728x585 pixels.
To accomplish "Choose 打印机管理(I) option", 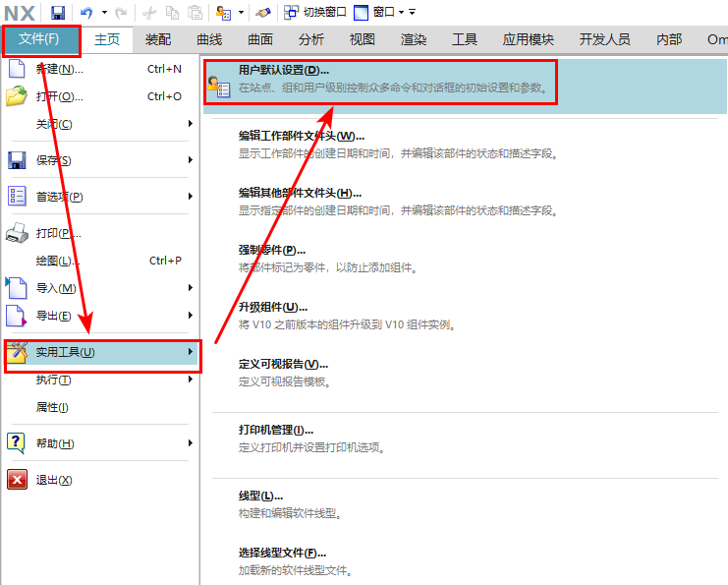I will tap(466, 439).
